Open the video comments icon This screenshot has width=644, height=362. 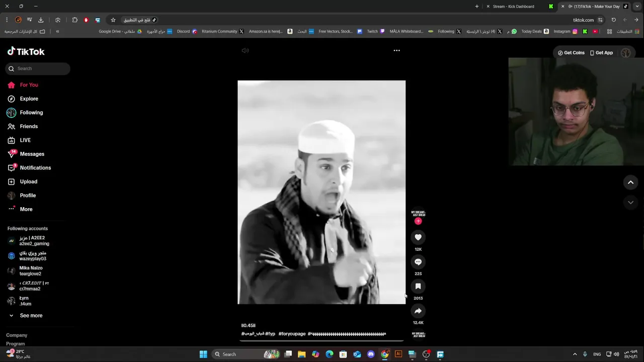(x=418, y=262)
